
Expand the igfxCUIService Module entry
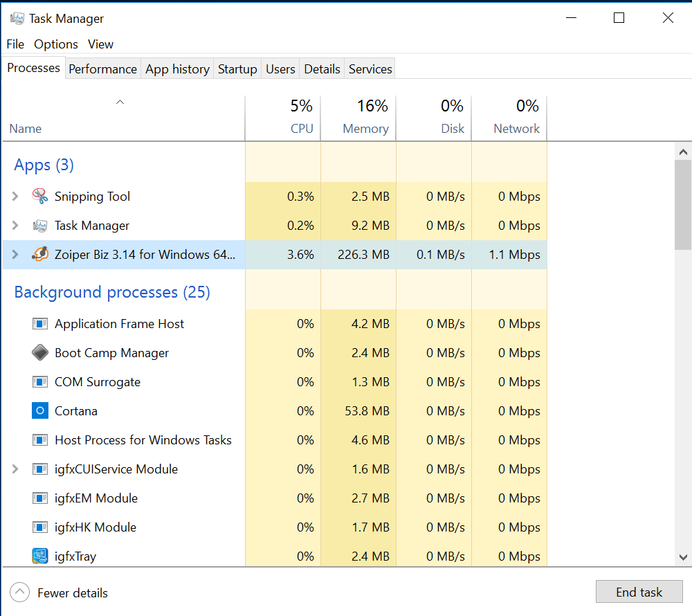click(15, 469)
